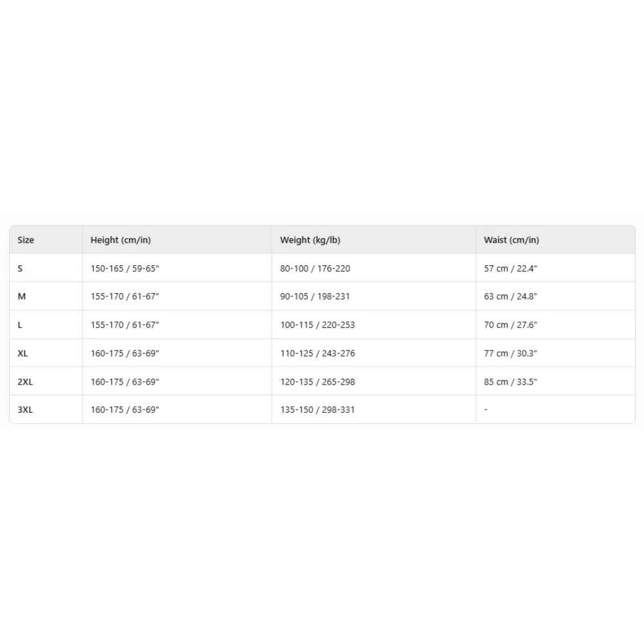The height and width of the screenshot is (644, 644).
Task: Click the 80-100 / 176-220 weight cell
Action: [x=315, y=269]
